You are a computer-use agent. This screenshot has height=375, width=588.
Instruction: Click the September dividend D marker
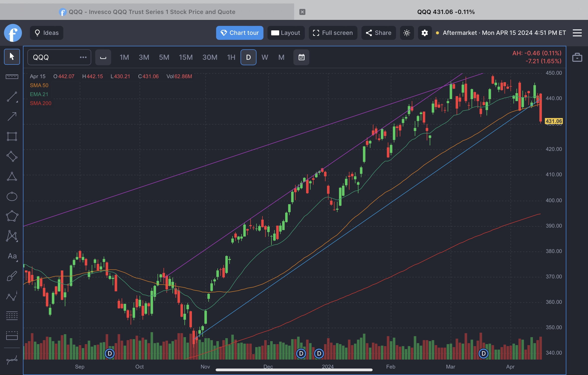click(x=110, y=354)
